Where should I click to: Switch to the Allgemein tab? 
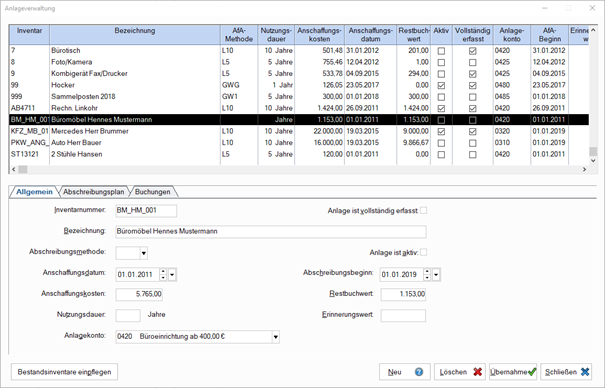point(34,192)
